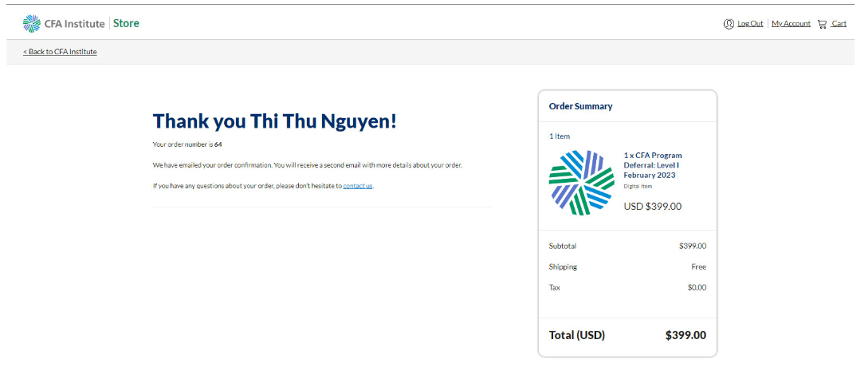868x387 pixels.
Task: Open the Cart link
Action: (x=839, y=24)
